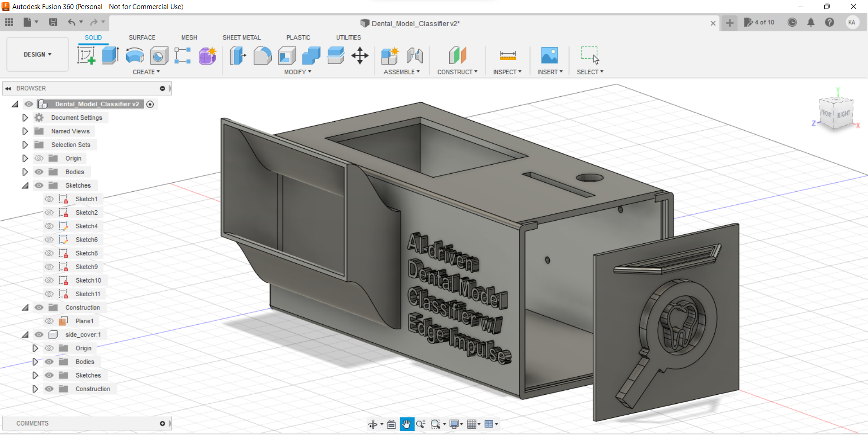Hide the side_cover:1 component
This screenshot has width=868, height=435.
pos(39,335)
